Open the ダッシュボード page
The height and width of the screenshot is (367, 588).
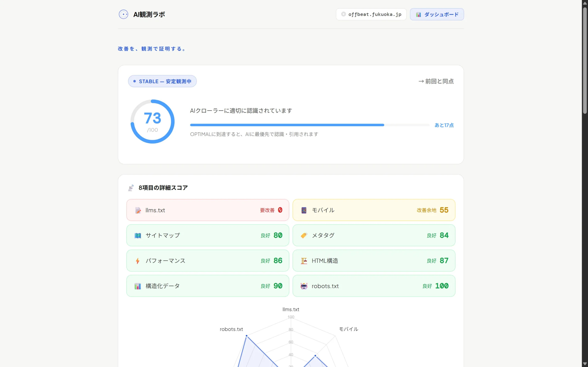[437, 14]
